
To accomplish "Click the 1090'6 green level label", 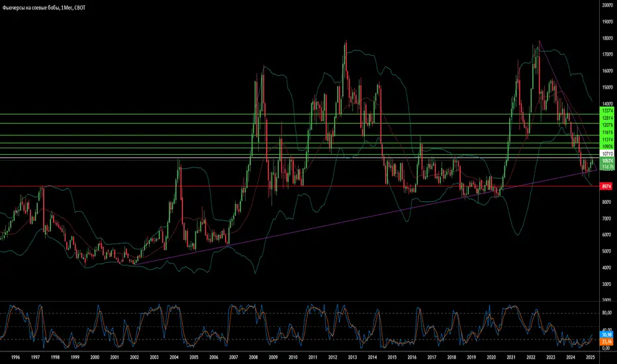I will (x=606, y=147).
